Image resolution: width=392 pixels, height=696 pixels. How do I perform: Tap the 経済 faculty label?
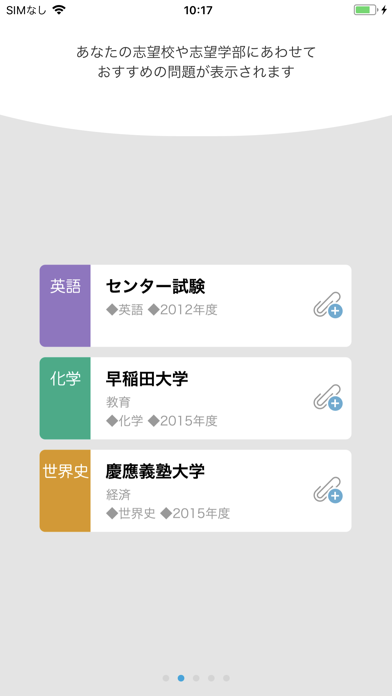click(x=119, y=495)
